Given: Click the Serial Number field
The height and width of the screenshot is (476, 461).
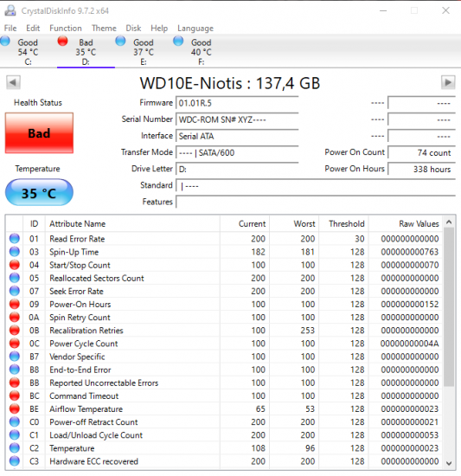Looking at the screenshot, I should point(237,119).
